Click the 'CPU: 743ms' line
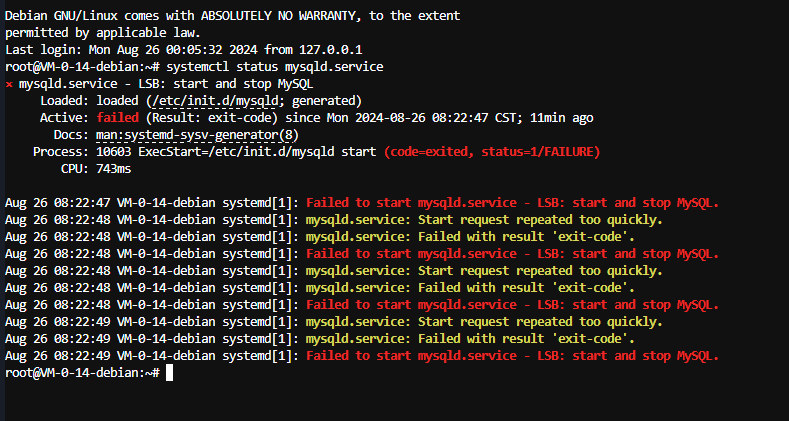Screen dimensions: 789x421 coord(96,169)
